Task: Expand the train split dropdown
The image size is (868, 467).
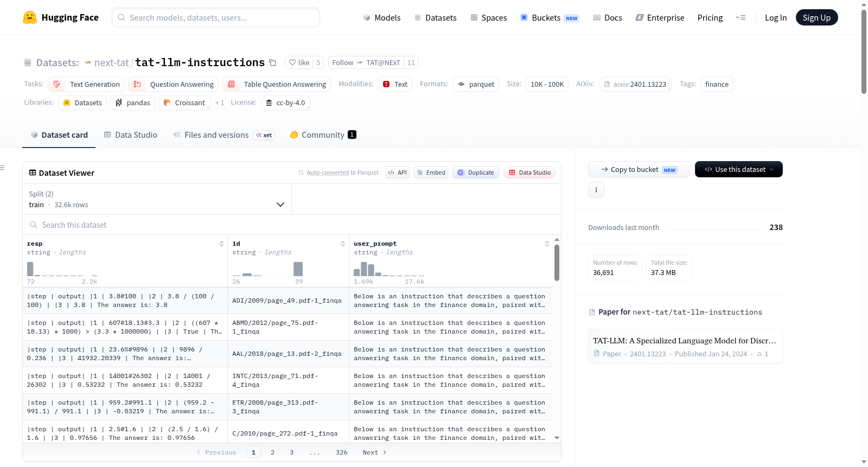Action: pos(157,199)
